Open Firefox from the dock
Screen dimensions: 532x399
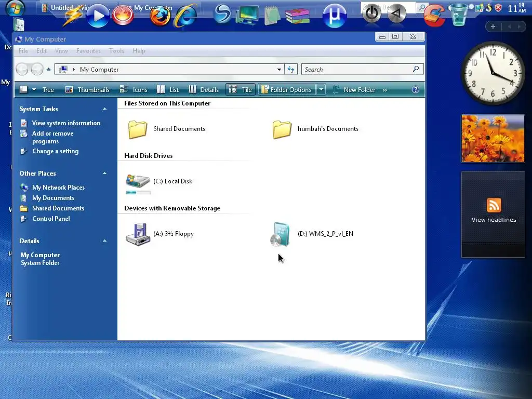(160, 15)
